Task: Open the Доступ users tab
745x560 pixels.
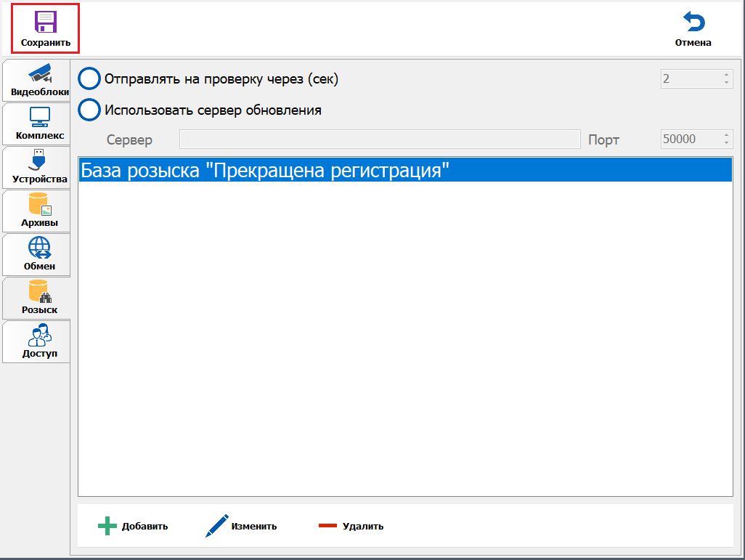Action: pos(38,341)
